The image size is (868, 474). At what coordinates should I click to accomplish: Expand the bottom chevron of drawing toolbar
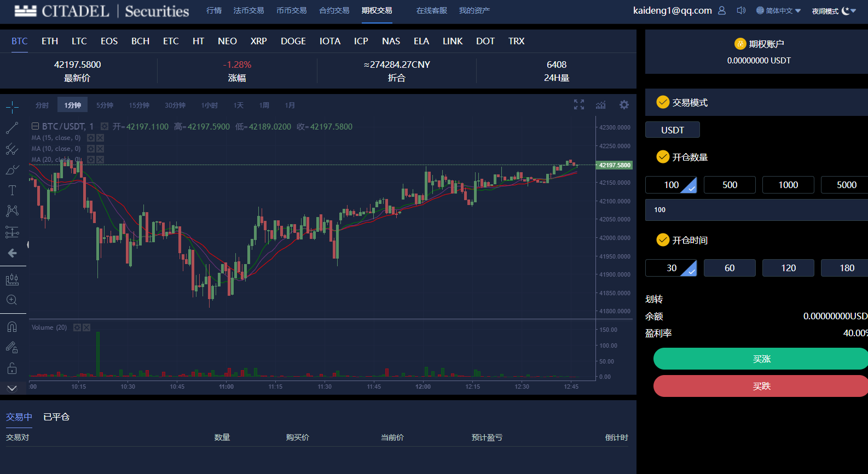[12, 388]
